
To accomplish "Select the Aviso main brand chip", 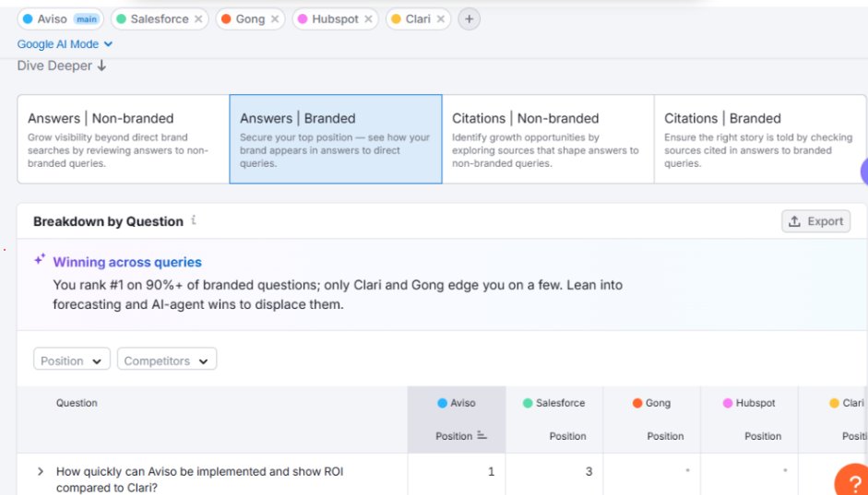I will 60,19.
